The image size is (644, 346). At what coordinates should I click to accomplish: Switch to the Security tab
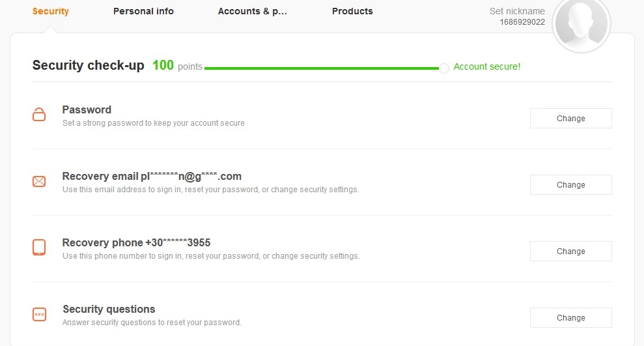click(x=50, y=11)
